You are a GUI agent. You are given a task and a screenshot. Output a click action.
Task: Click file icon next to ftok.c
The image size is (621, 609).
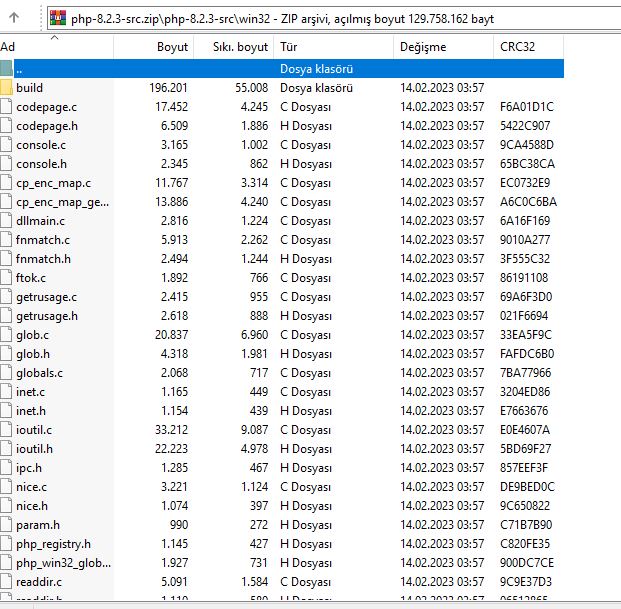pyautogui.click(x=6, y=278)
